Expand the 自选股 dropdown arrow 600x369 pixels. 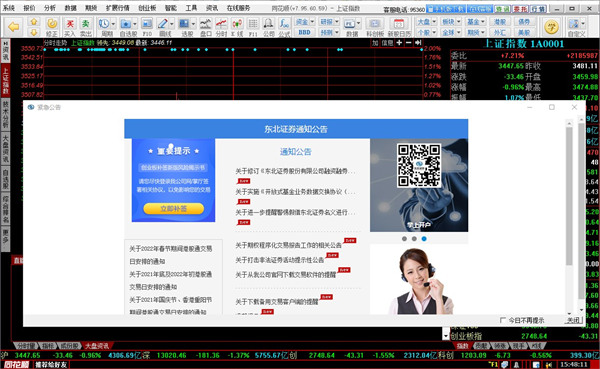coord(135,24)
